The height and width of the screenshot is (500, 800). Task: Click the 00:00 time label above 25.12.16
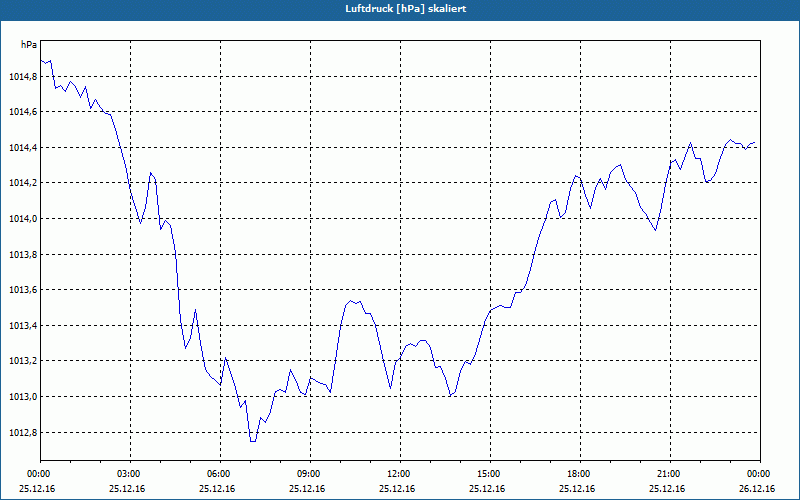pos(40,474)
